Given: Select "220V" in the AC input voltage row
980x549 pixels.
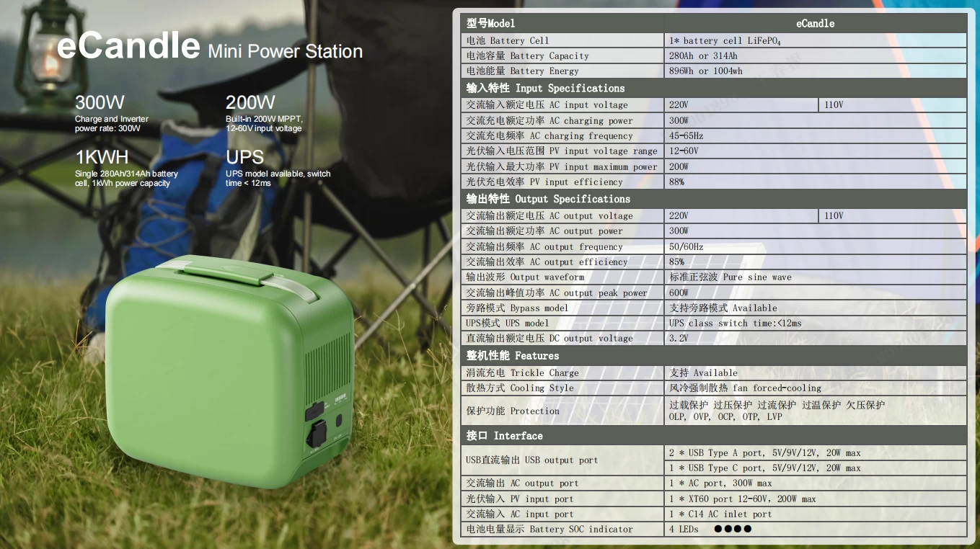Looking at the screenshot, I should [x=679, y=104].
